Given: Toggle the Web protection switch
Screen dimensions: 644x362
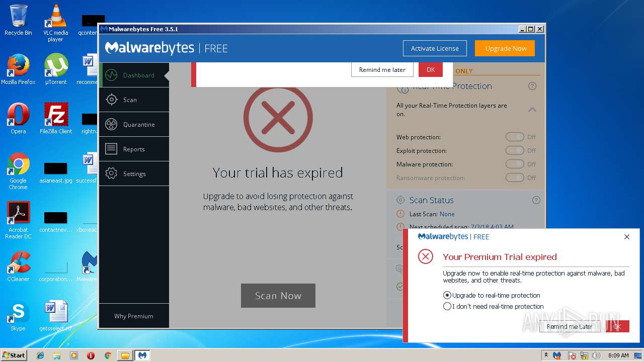Looking at the screenshot, I should point(515,137).
